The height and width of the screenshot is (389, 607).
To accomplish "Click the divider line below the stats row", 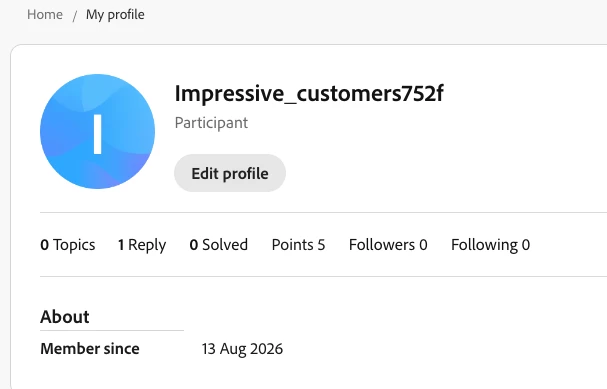I will pos(323,276).
